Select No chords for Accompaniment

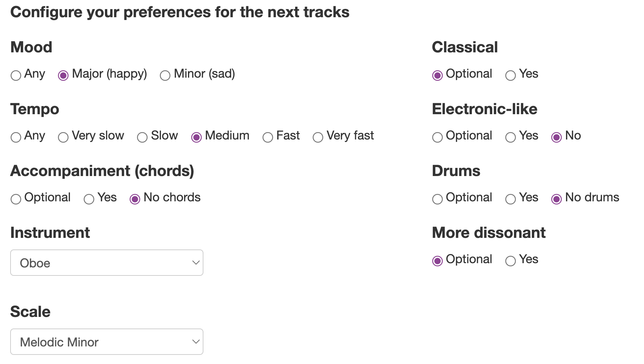tap(135, 199)
